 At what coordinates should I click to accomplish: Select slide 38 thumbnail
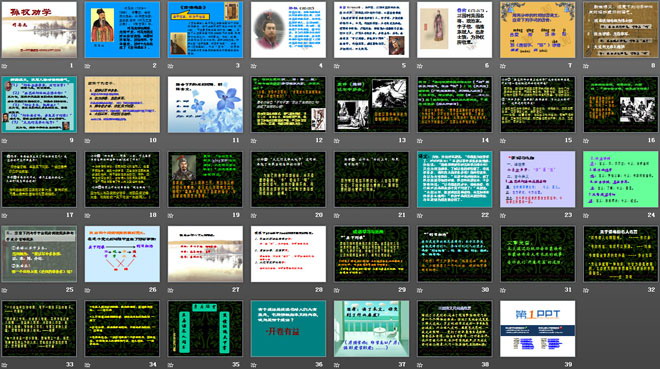(x=455, y=329)
